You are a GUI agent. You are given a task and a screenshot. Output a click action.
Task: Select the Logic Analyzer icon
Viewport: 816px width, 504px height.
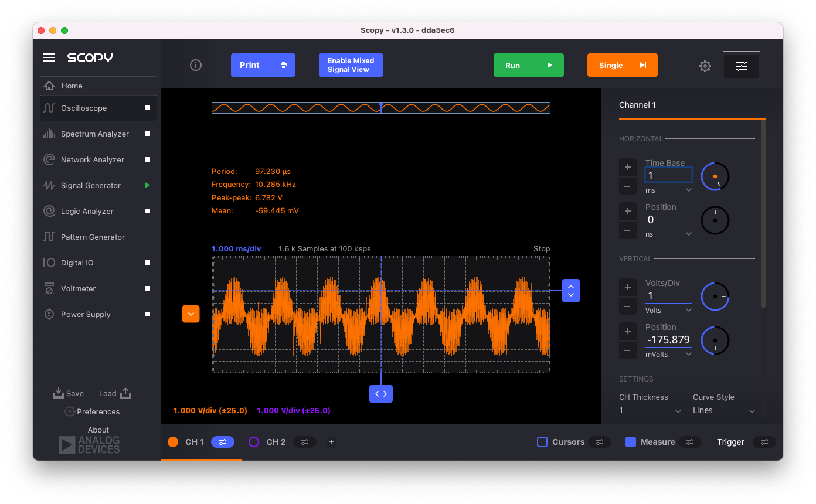pos(49,211)
